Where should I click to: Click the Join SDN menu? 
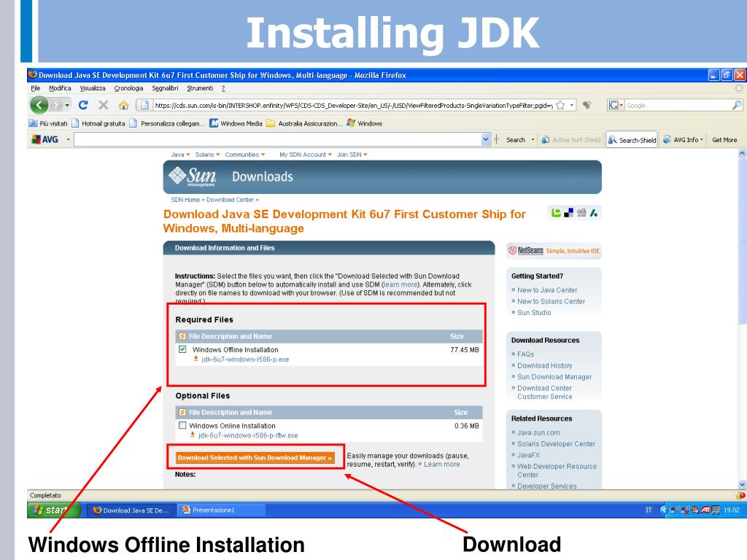[x=352, y=155]
